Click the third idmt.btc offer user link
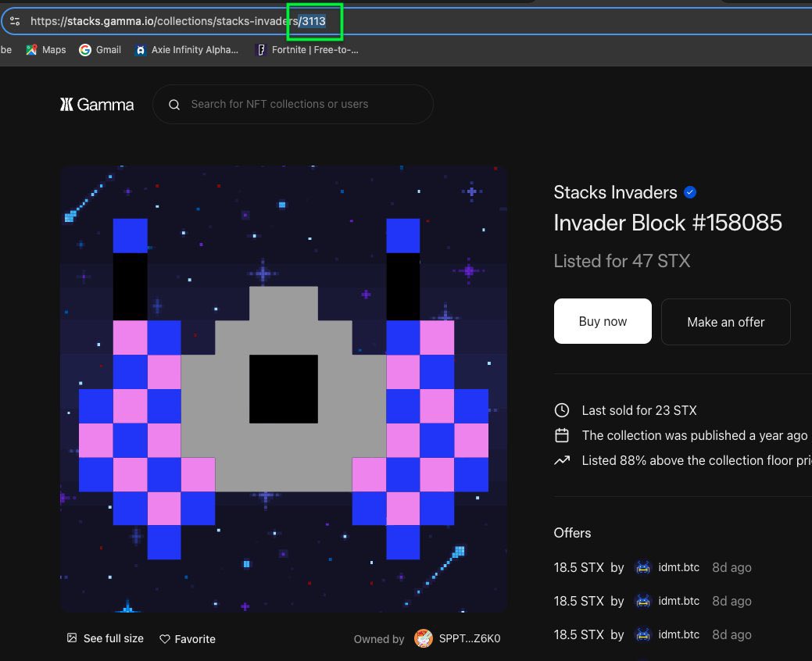Screen dimensions: 812x661 coord(678,634)
